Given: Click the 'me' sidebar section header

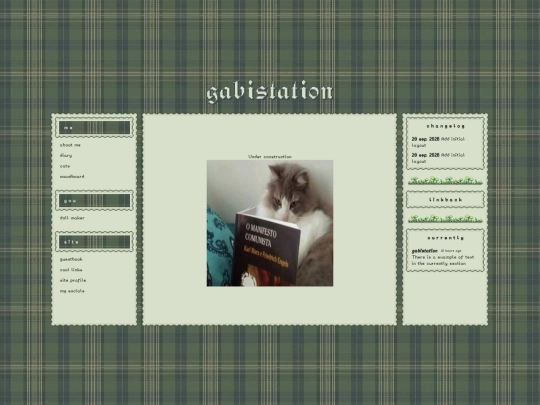Looking at the screenshot, I should (94, 128).
